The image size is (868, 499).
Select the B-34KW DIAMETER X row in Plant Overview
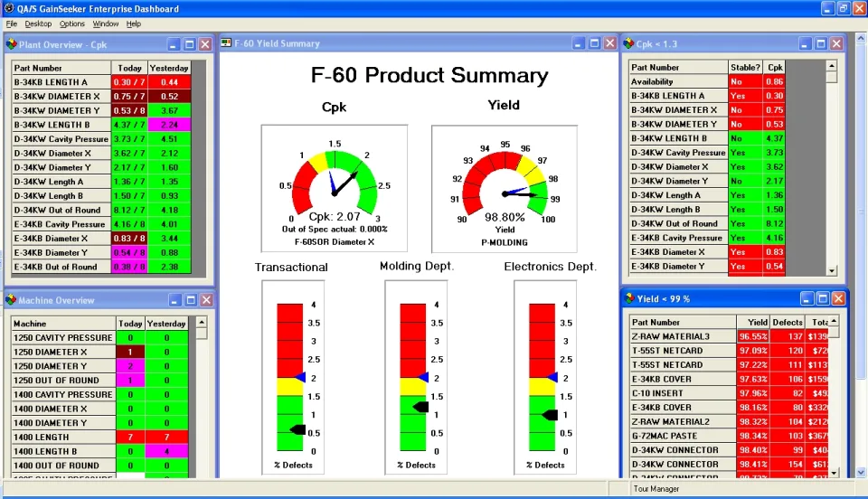pos(102,96)
